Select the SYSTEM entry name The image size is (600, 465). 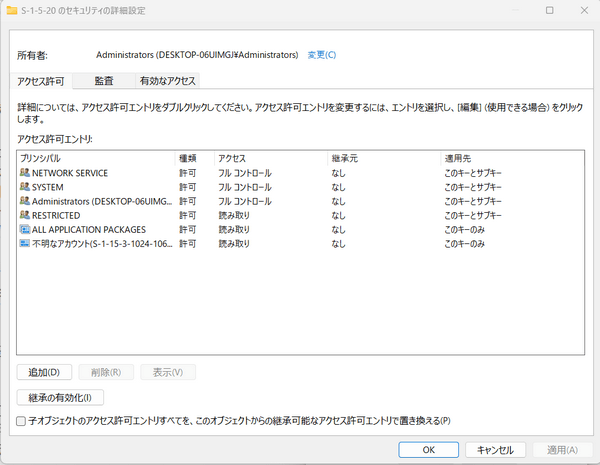(x=47, y=187)
